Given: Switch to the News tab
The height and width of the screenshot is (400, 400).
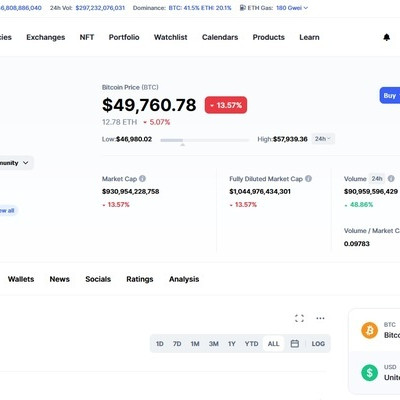Looking at the screenshot, I should coord(60,279).
